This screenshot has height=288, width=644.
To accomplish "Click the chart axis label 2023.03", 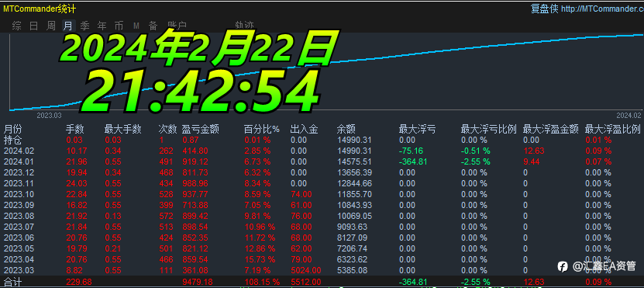I will 49,116.
